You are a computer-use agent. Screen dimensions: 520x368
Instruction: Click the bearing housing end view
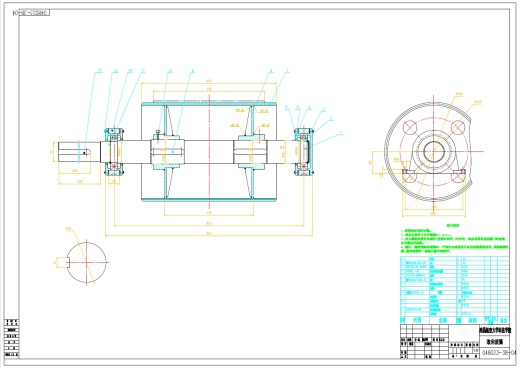[x=433, y=152]
